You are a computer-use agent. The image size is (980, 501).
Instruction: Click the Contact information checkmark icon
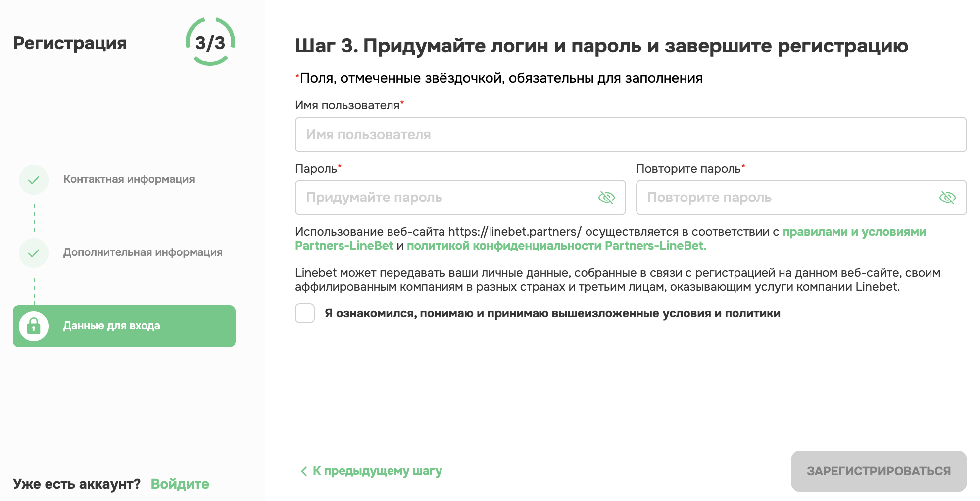coord(34,180)
